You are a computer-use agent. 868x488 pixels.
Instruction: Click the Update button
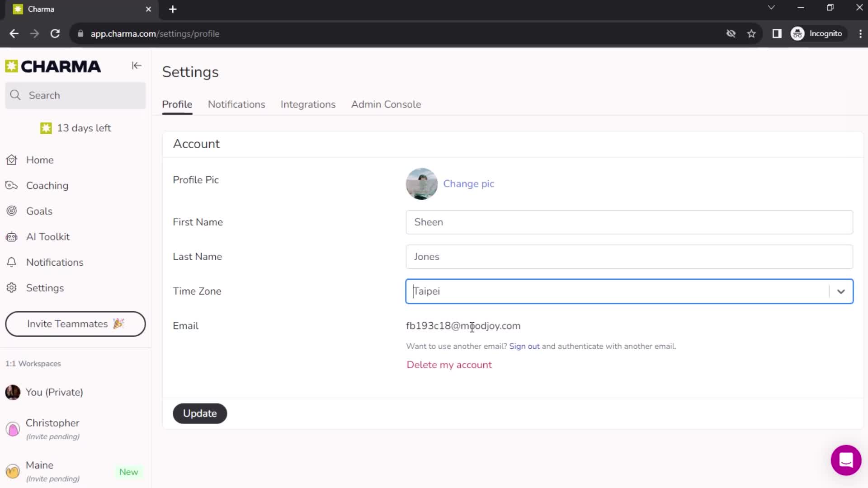[x=199, y=413]
